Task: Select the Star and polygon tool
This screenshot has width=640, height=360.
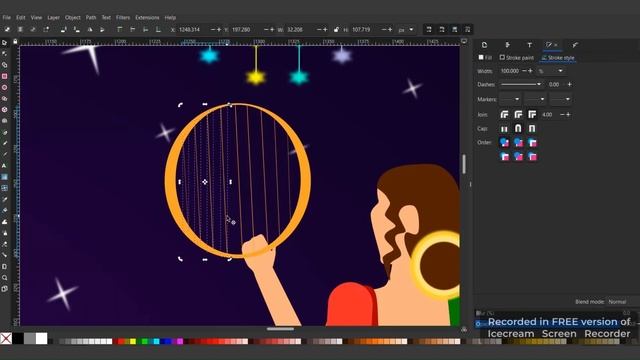Action: tap(4, 98)
